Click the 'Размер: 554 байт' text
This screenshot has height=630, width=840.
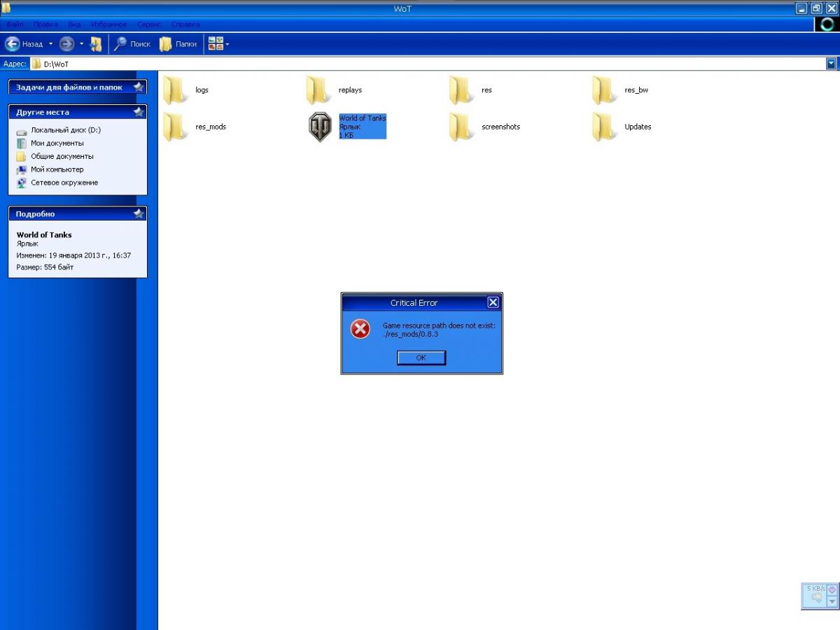click(x=45, y=267)
